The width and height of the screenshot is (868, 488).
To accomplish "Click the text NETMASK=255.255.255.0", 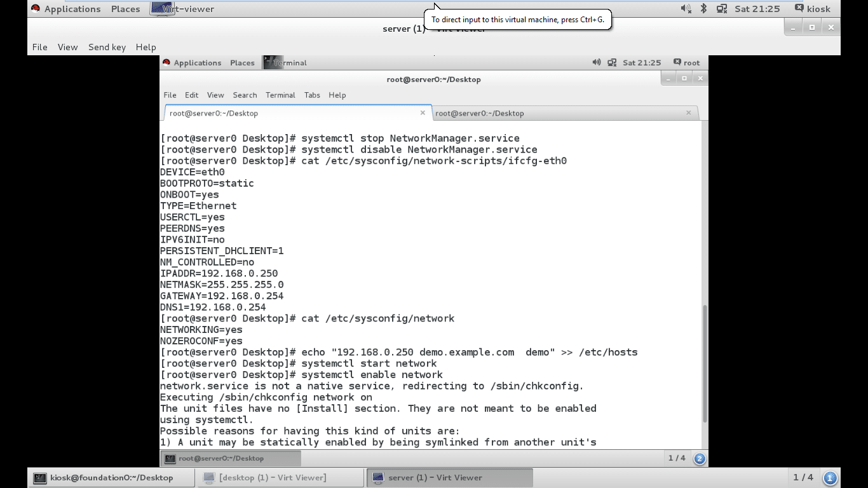I will [222, 285].
